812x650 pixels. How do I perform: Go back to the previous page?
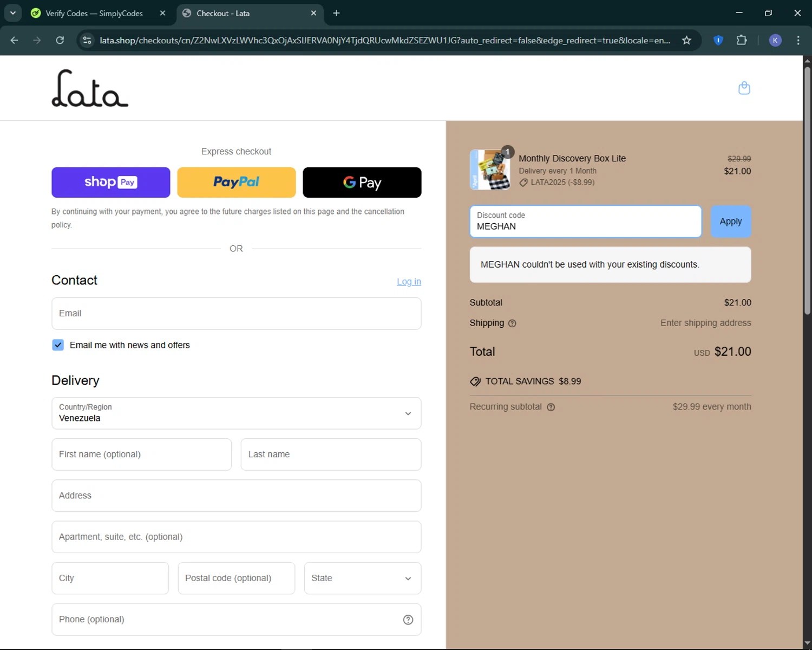pyautogui.click(x=15, y=40)
